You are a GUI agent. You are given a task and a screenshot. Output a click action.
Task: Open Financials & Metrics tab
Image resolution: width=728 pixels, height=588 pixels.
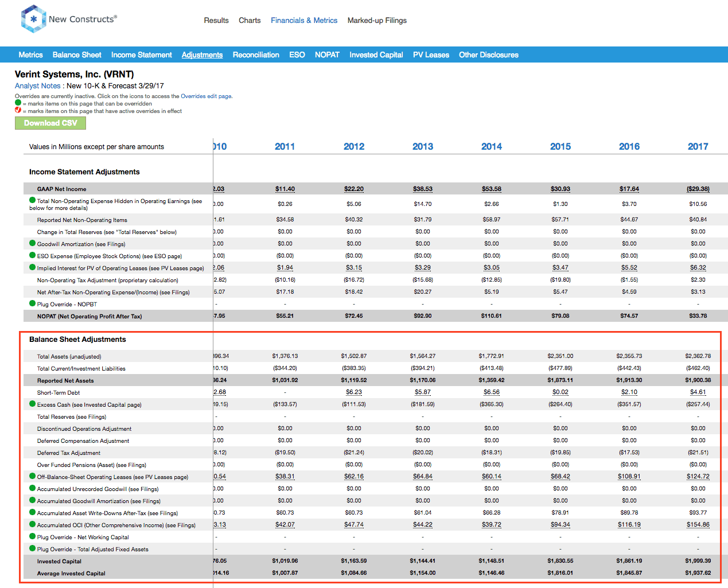click(304, 20)
